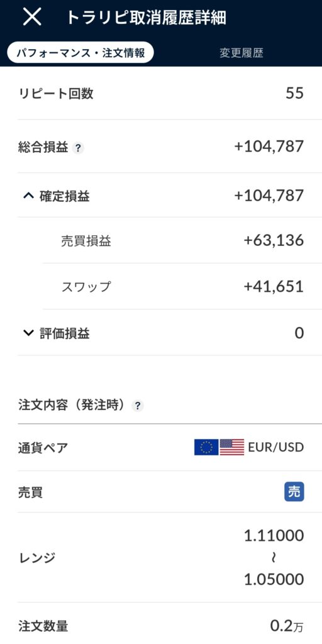Image resolution: width=322 pixels, height=644 pixels.
Task: Tap the help icon beside 注文内容（発注時）
Action: point(138,406)
